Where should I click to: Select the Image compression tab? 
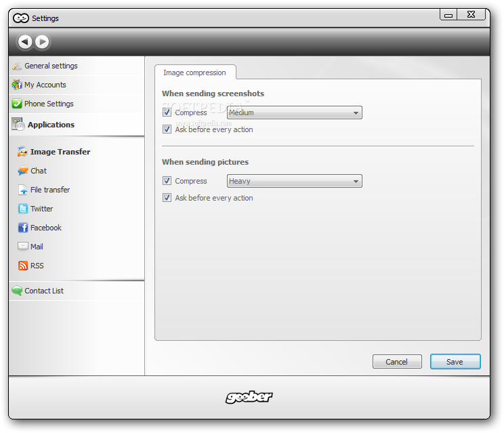coord(195,73)
